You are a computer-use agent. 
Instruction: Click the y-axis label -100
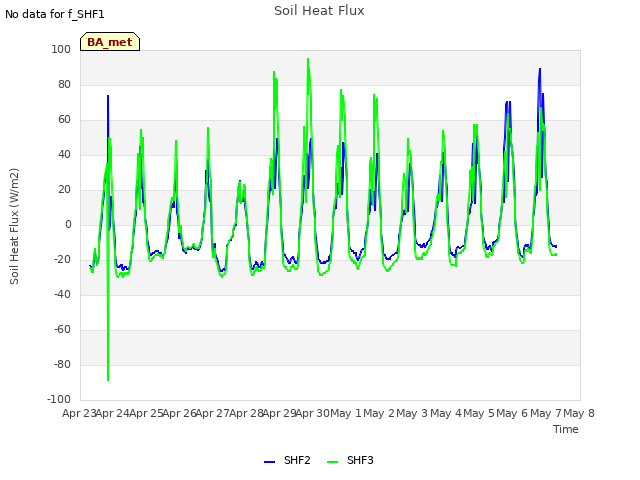(59, 399)
